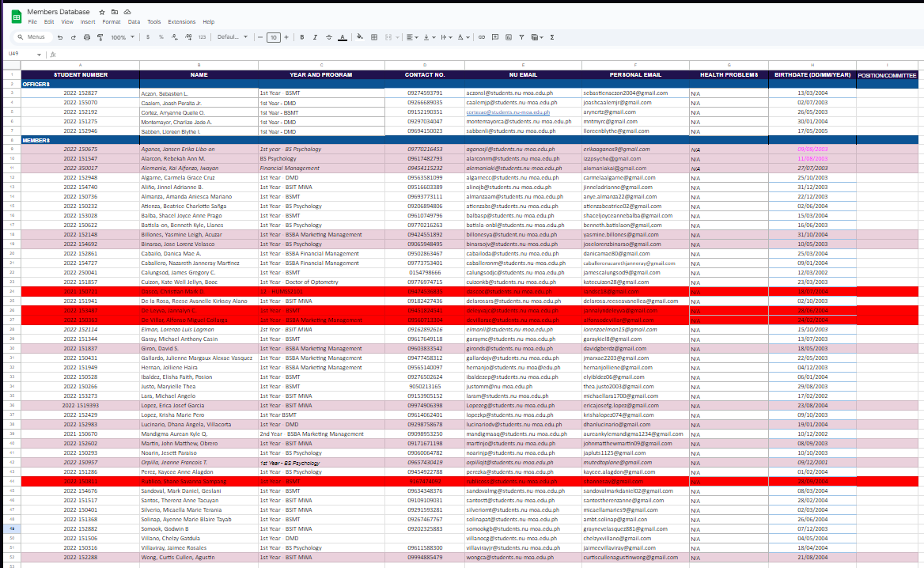Screen dimensions: 924x568
Task: Select the cell with Wong, Curtis Cullen, Agustin
Action: (199, 558)
